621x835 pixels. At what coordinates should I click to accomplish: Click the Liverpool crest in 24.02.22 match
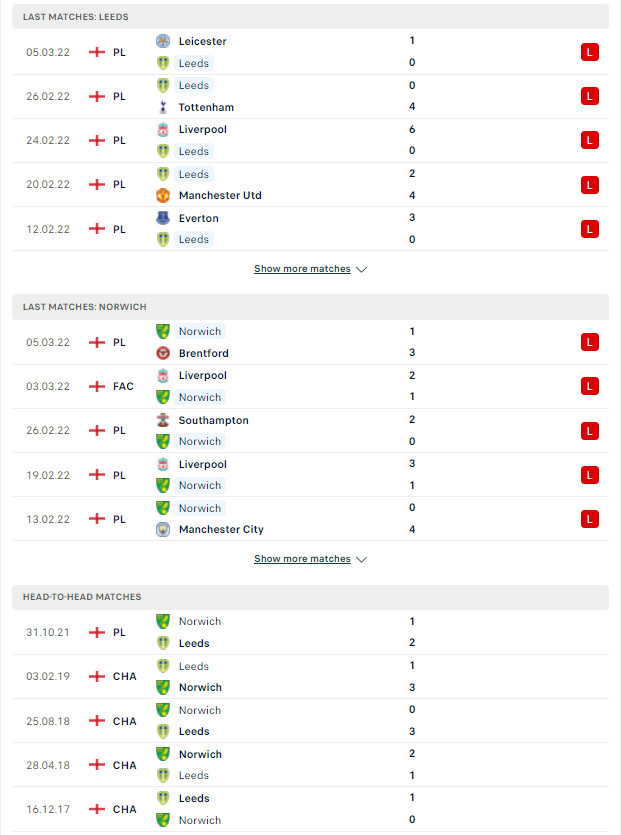point(163,129)
